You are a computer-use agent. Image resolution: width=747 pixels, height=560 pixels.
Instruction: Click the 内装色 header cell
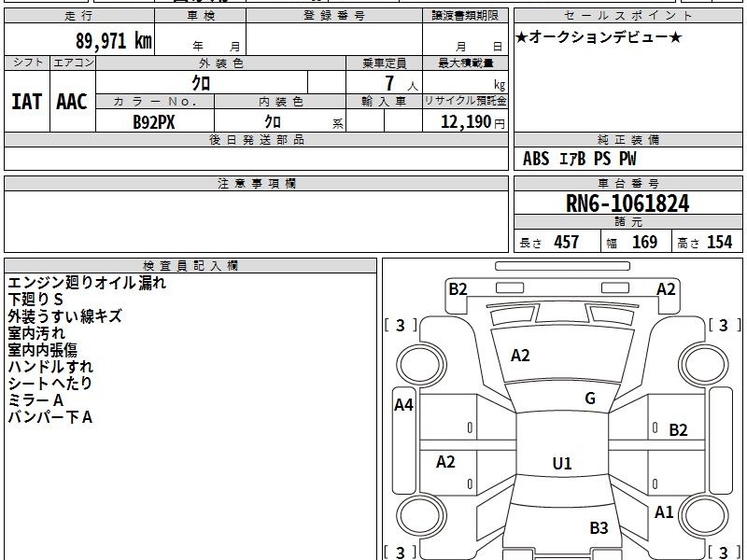pos(280,102)
